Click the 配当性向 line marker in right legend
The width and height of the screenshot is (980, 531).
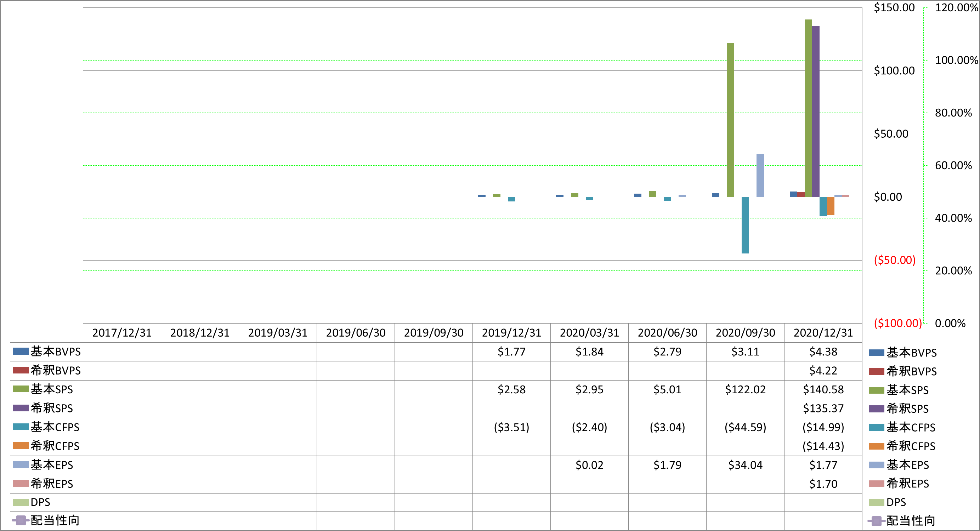point(877,521)
